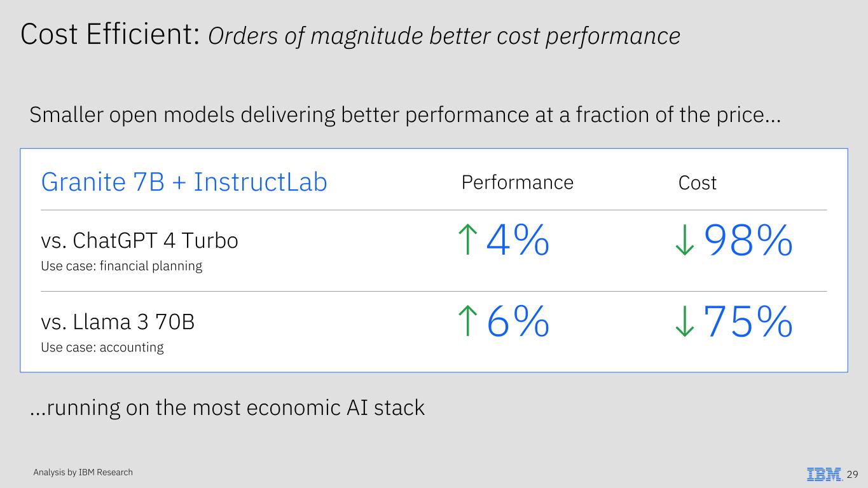The image size is (868, 488).
Task: Click the slide page number 29
Action: (853, 475)
